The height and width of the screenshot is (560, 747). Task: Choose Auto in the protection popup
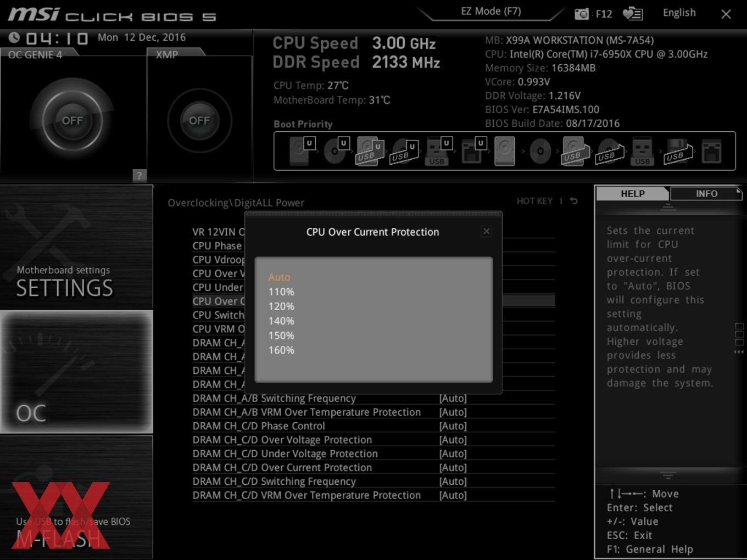pos(279,277)
